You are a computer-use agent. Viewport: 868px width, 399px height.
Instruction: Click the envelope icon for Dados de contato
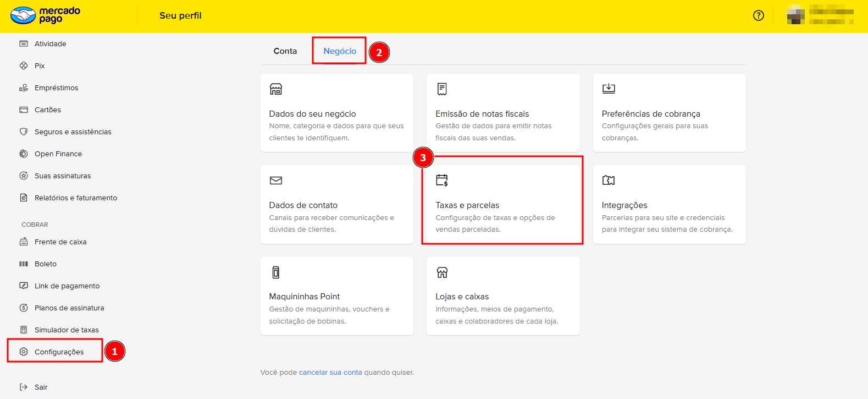pos(276,181)
